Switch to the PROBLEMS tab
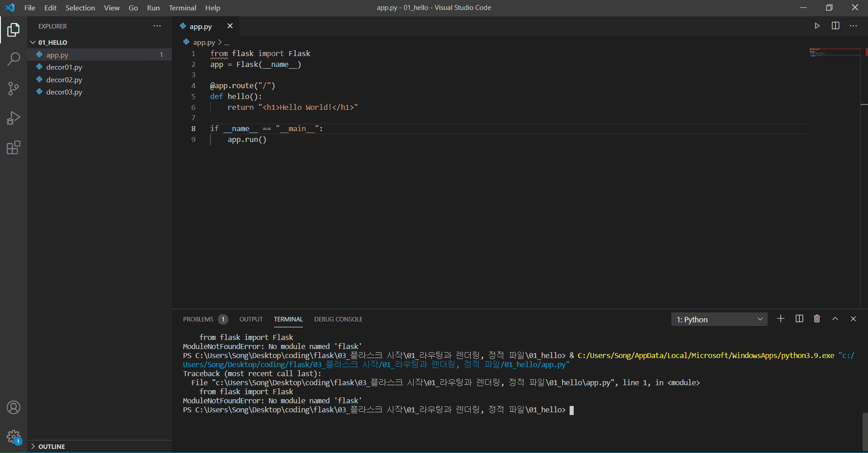Viewport: 868px width, 453px height. click(198, 319)
